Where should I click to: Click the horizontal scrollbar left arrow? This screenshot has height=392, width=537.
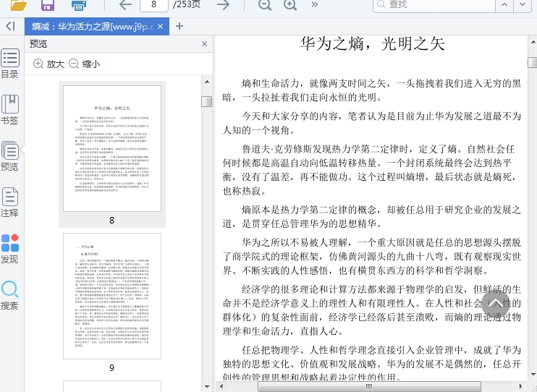(x=221, y=386)
